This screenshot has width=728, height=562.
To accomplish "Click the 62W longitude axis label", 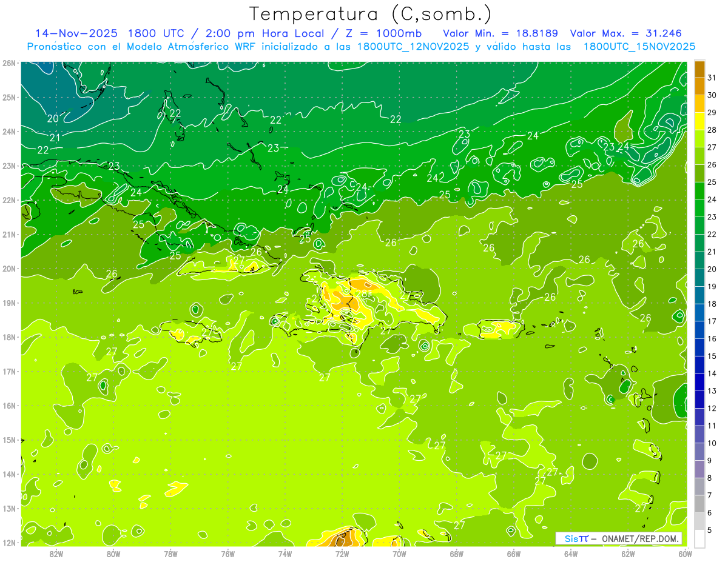I will point(628,554).
